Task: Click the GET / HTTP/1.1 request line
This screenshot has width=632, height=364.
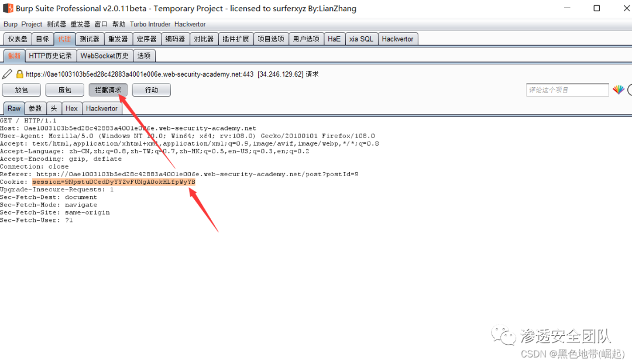Action: [28, 121]
